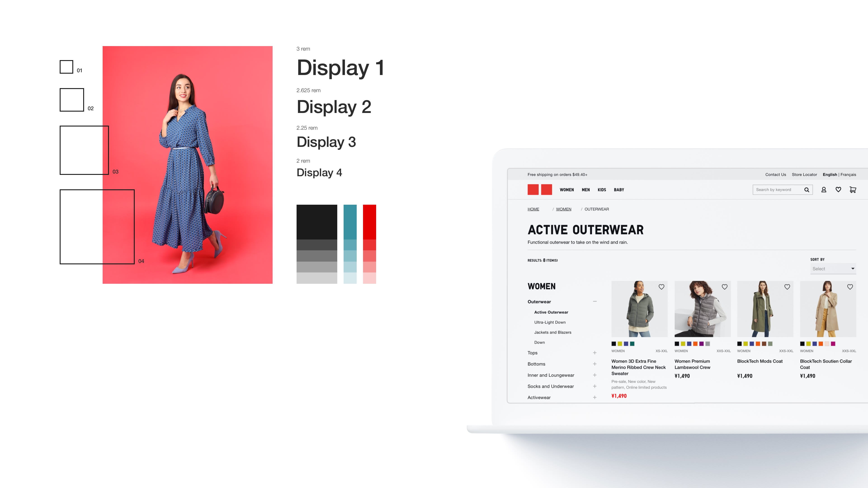Viewport: 868px width, 488px height.
Task: Click the heart icon on Women 3D Extra Fine Sweater
Action: point(662,287)
